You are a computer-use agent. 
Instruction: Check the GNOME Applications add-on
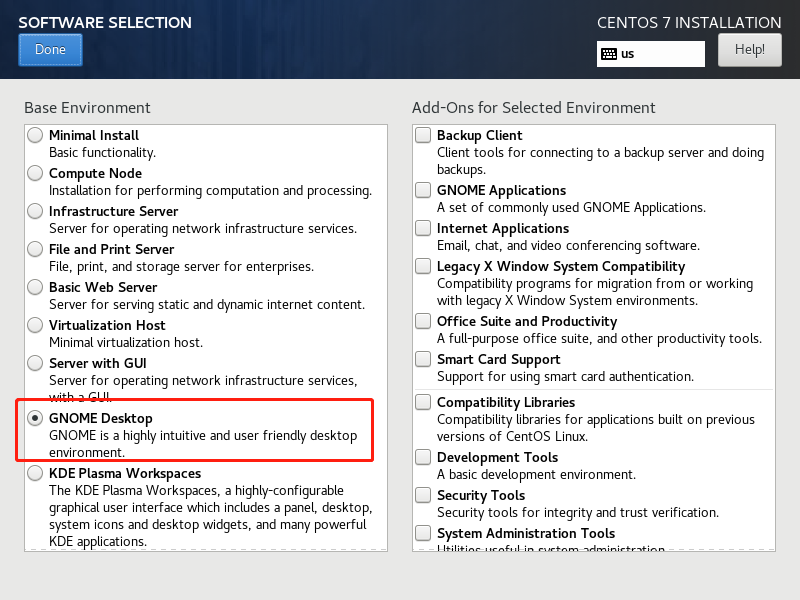(x=424, y=190)
